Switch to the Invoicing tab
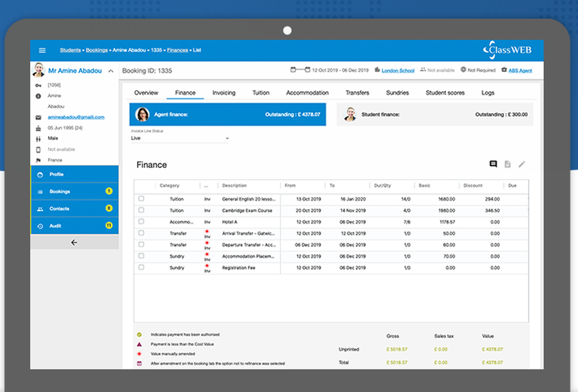This screenshot has height=392, width=578. 224,93
